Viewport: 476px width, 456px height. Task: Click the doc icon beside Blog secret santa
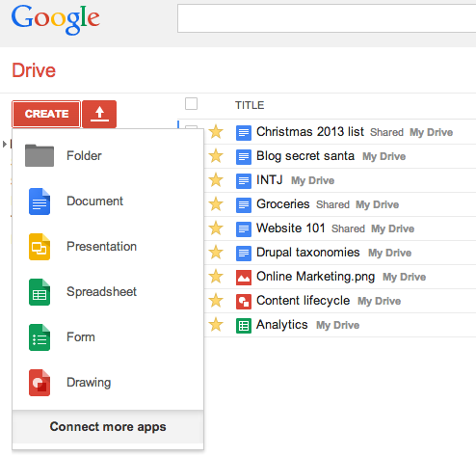(244, 156)
